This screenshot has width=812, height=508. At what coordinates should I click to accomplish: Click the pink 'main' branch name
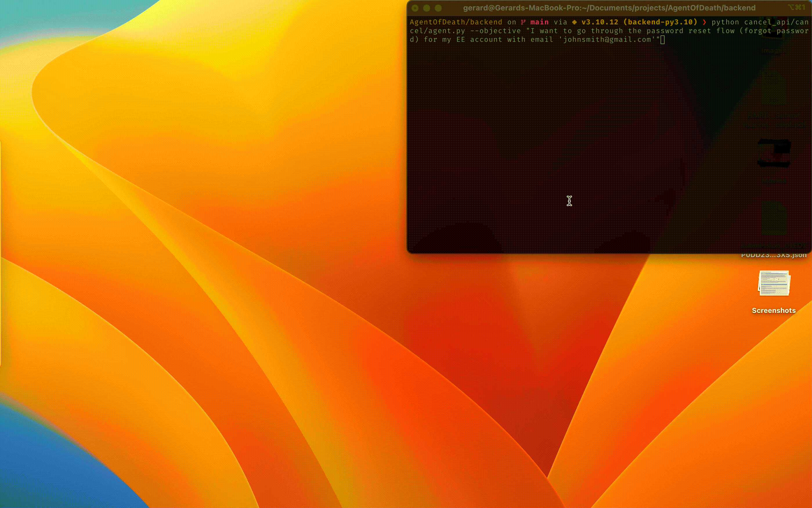coord(539,22)
